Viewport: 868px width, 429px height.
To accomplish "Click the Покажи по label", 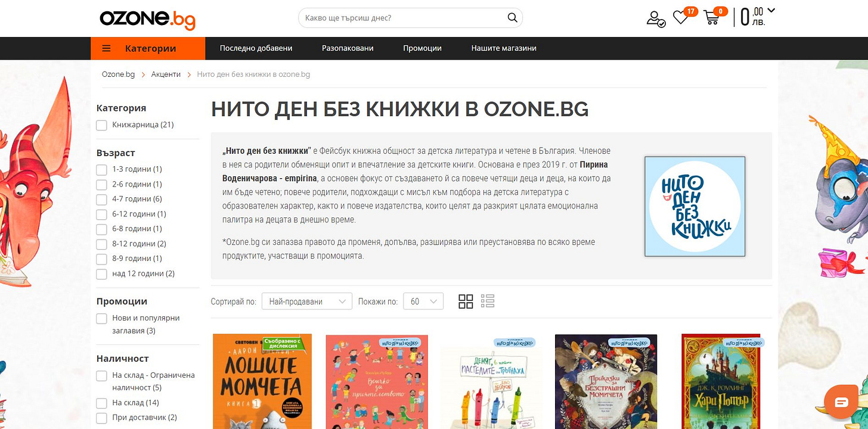I will [x=378, y=302].
